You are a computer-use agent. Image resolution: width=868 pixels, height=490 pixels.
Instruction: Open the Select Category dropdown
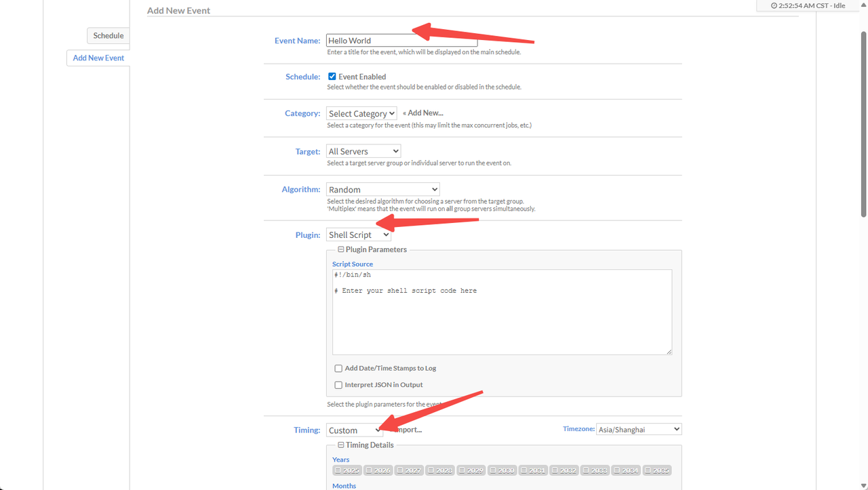[x=361, y=114]
